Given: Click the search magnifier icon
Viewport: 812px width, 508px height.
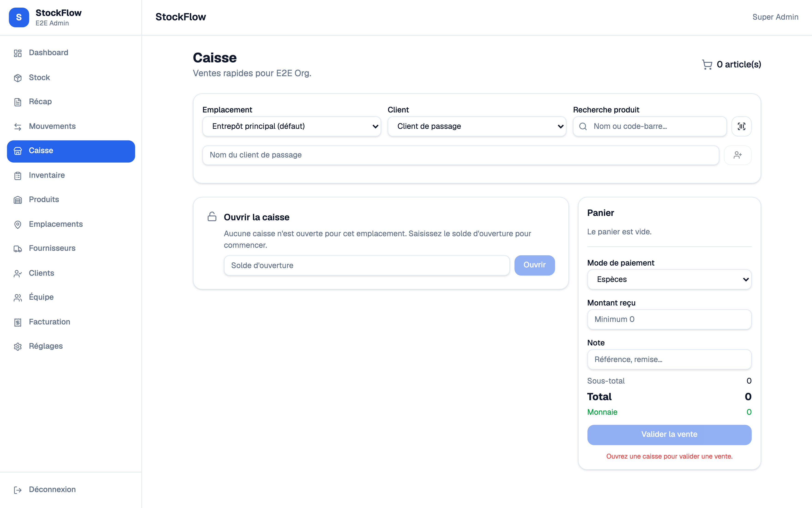Looking at the screenshot, I should (583, 126).
